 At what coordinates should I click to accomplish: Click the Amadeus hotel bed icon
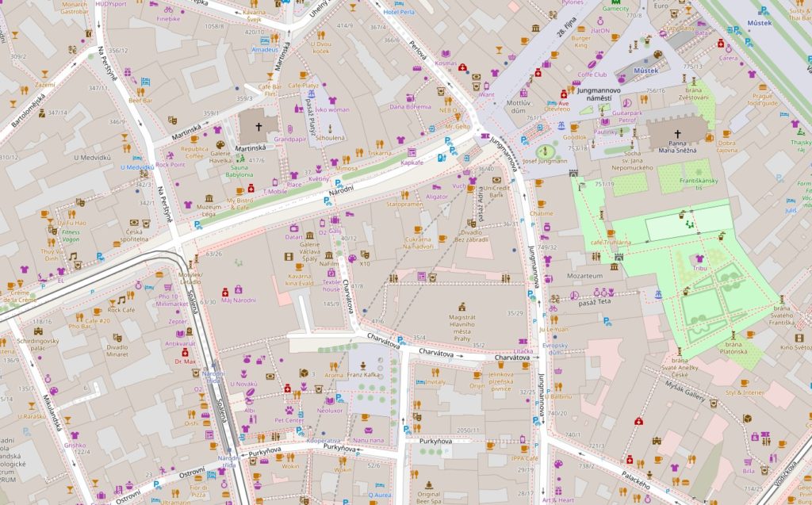264,40
